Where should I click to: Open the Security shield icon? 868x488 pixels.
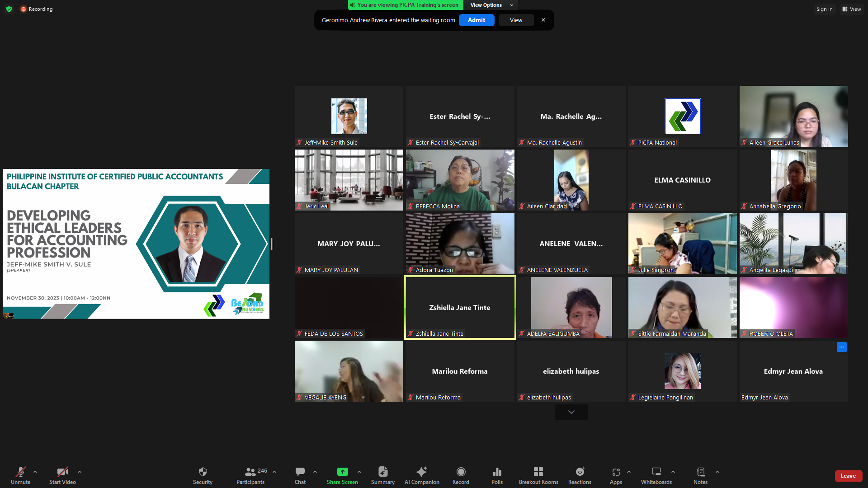pos(203,472)
